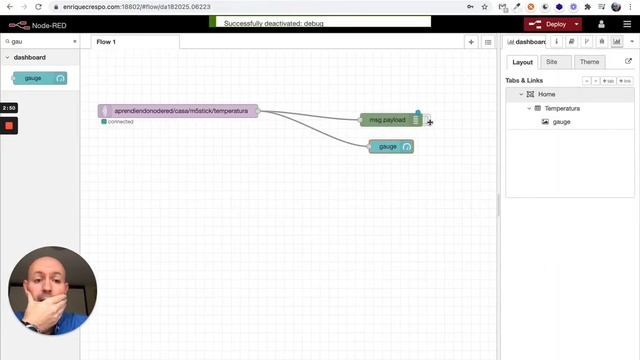Click the input port of the gauge node
The height and width of the screenshot is (360, 640).
click(369, 147)
